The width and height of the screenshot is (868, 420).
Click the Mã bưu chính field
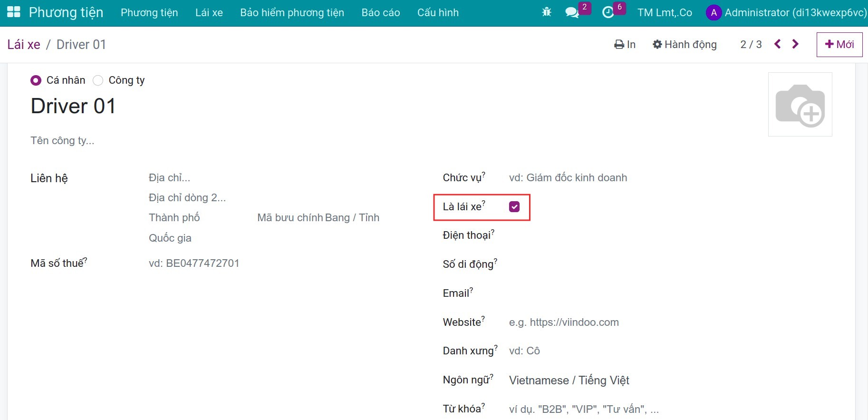coord(290,217)
